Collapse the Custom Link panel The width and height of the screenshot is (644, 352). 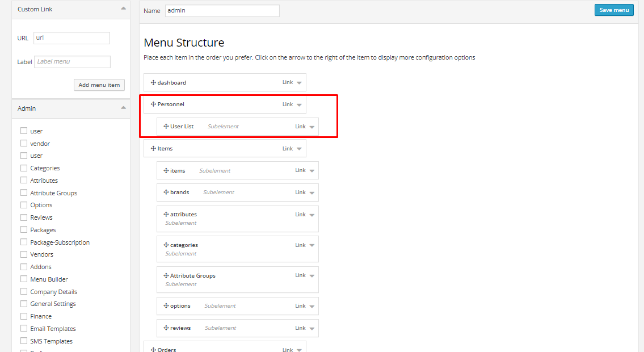pos(123,9)
